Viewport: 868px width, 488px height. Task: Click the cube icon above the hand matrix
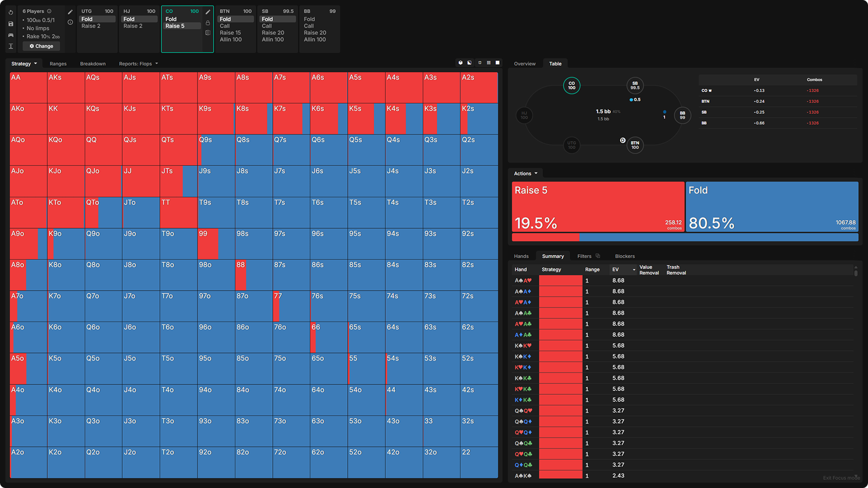pyautogui.click(x=461, y=63)
